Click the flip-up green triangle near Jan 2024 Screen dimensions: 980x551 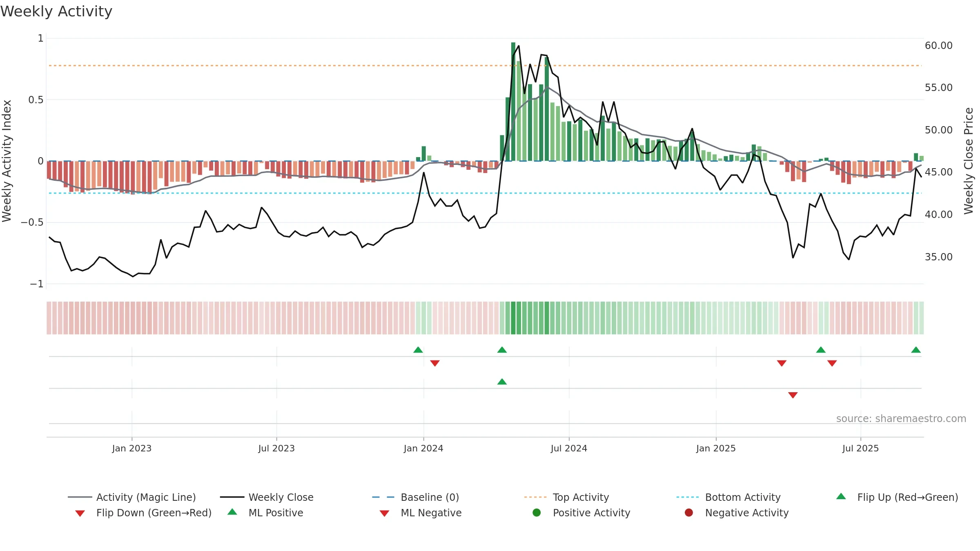[x=418, y=350]
